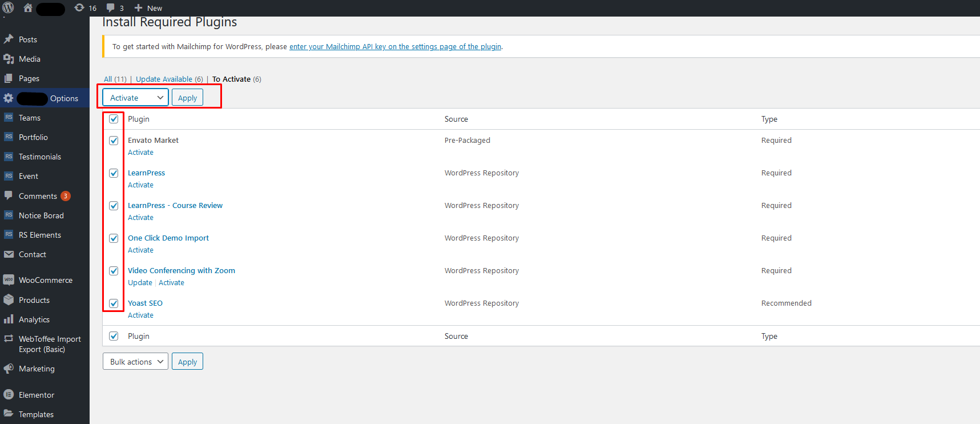Click the Options gear icon

click(9, 98)
